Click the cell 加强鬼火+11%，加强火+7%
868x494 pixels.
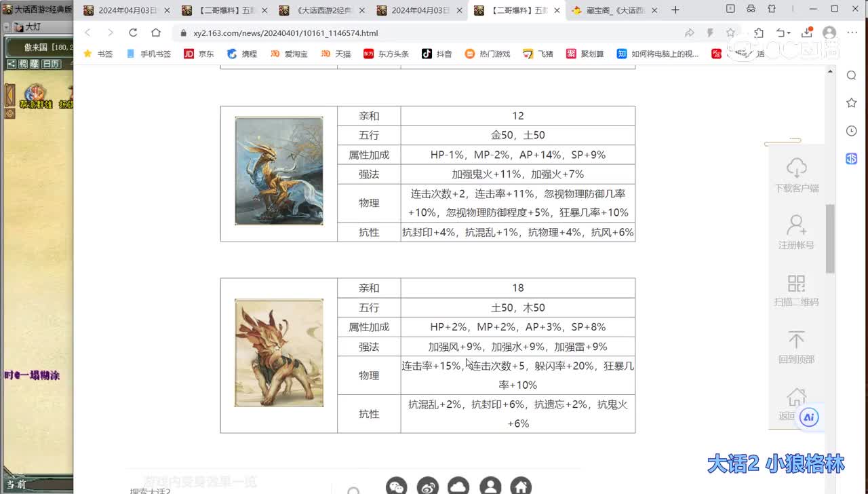[x=518, y=174]
